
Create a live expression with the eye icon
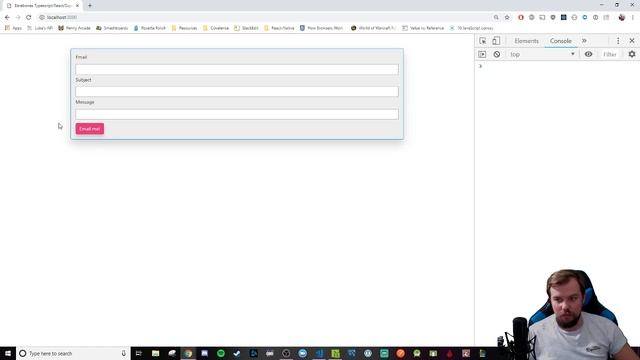coord(588,54)
